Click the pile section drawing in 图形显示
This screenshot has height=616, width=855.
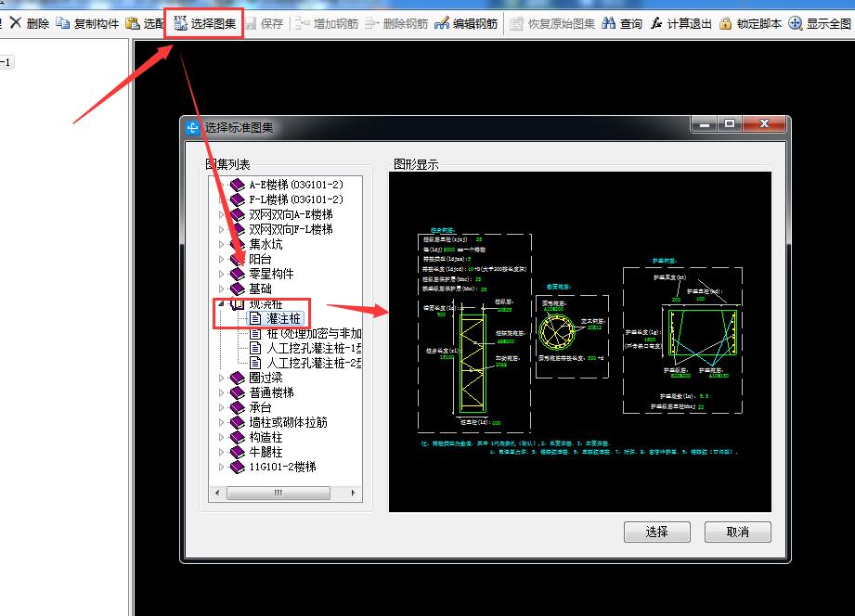tap(473, 364)
